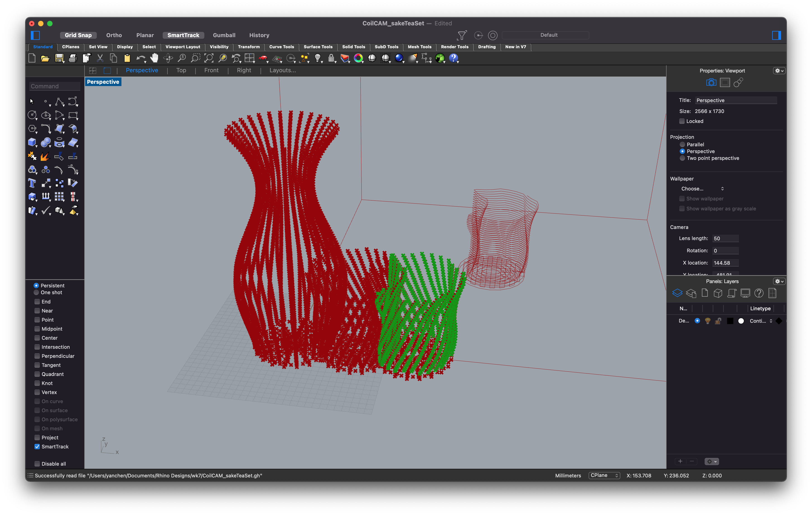Activate the Pan tool icon

point(154,58)
